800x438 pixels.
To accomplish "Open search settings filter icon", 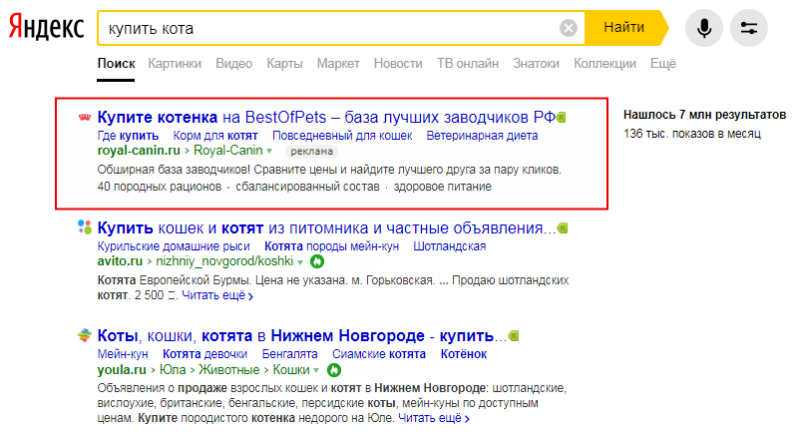I will [x=748, y=28].
